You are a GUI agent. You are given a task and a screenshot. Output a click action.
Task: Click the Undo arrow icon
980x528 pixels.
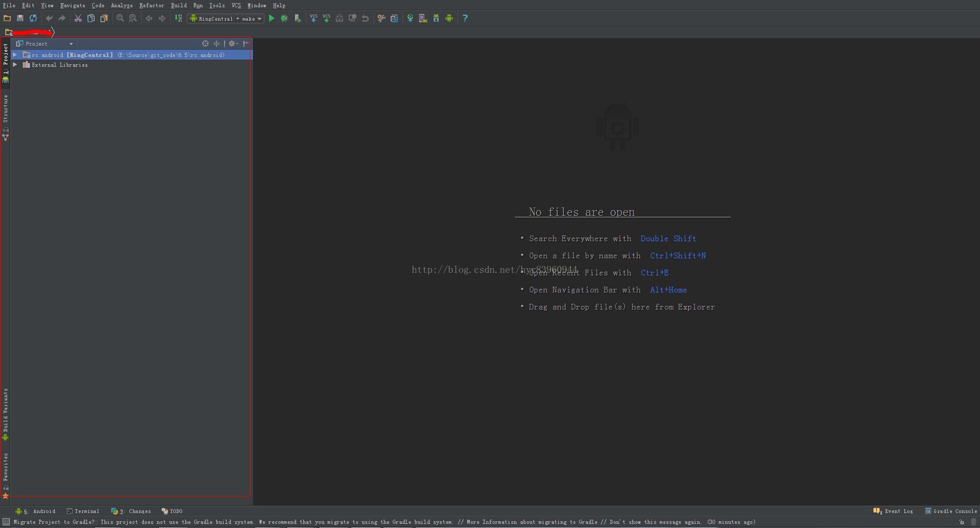(49, 18)
